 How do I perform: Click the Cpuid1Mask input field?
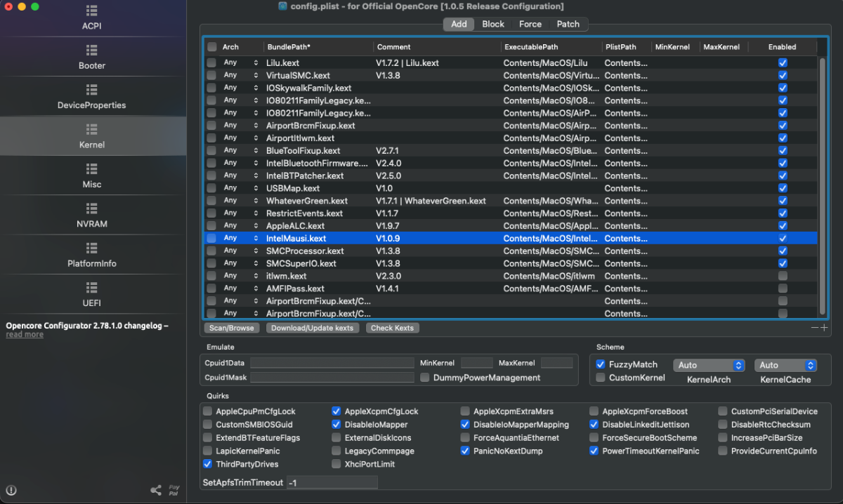[x=332, y=378]
